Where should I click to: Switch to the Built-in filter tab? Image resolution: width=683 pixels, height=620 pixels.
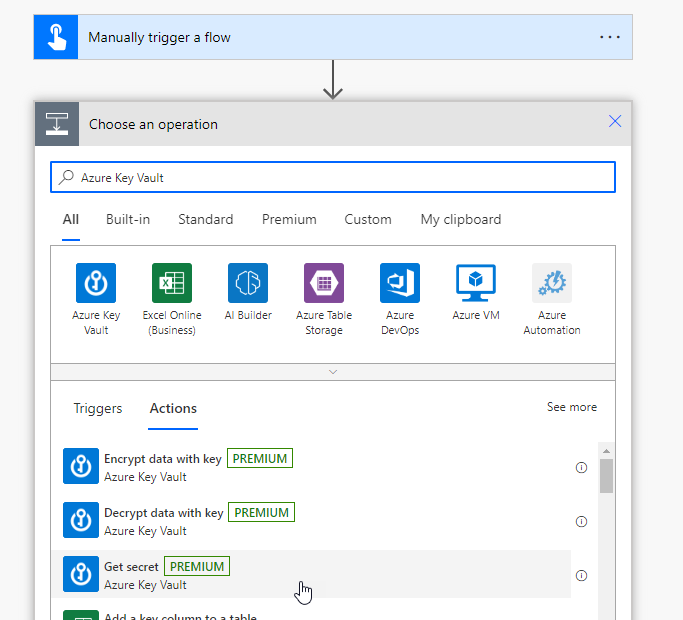point(128,220)
